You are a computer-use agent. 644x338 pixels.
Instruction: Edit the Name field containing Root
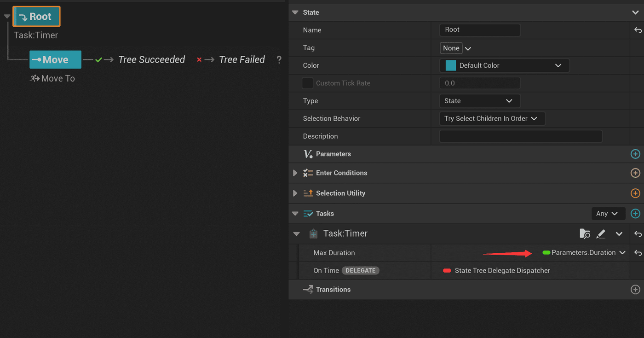pos(480,30)
